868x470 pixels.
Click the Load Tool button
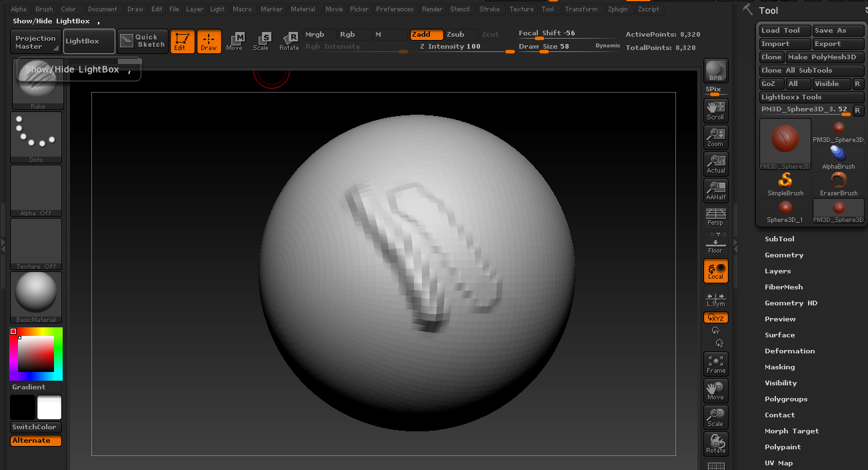(x=785, y=31)
